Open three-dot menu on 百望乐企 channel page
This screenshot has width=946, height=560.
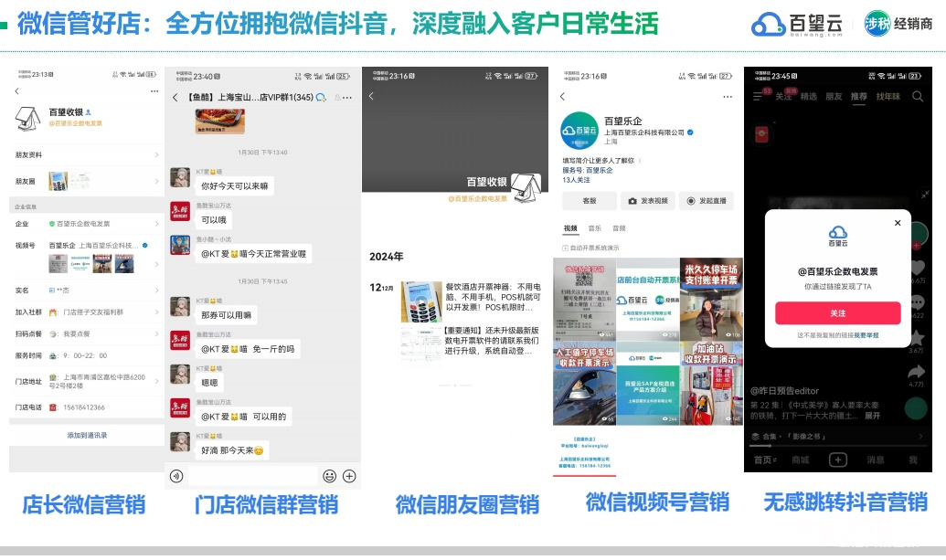point(726,96)
